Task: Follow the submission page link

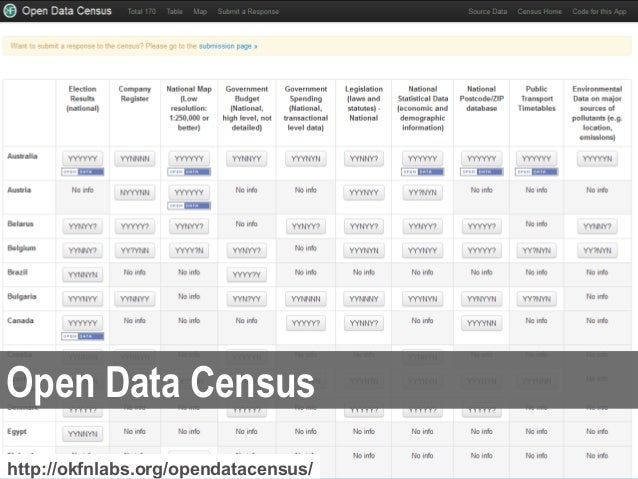Action: pos(228,46)
